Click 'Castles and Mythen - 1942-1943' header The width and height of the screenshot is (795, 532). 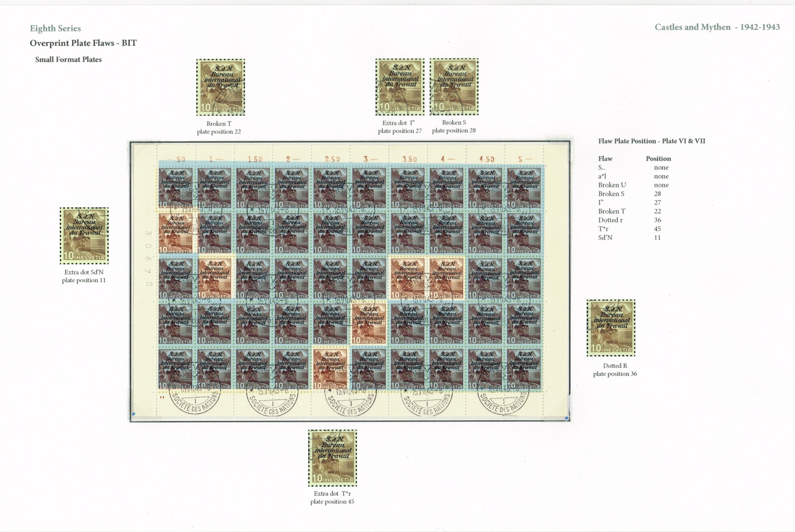point(717,27)
